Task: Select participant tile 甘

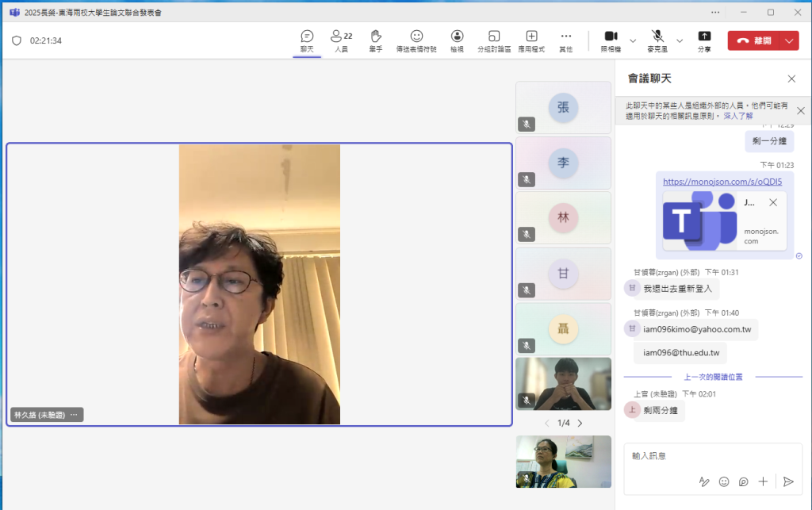Action: [564, 274]
